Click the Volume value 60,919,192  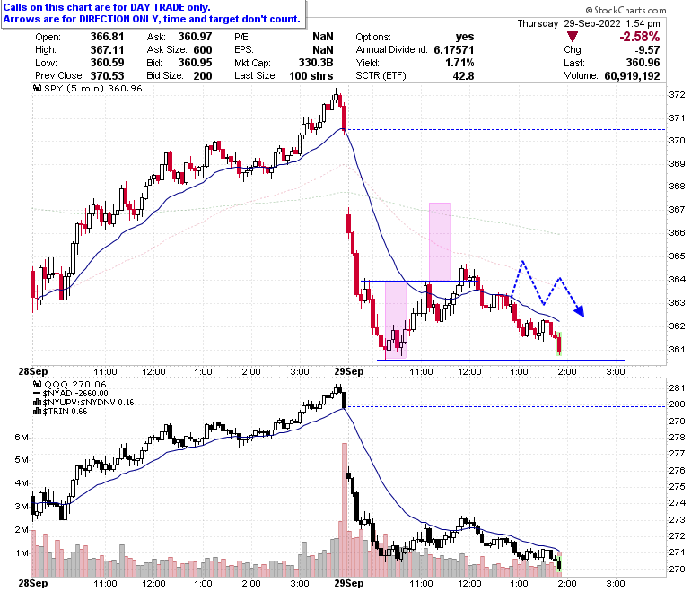(x=632, y=75)
